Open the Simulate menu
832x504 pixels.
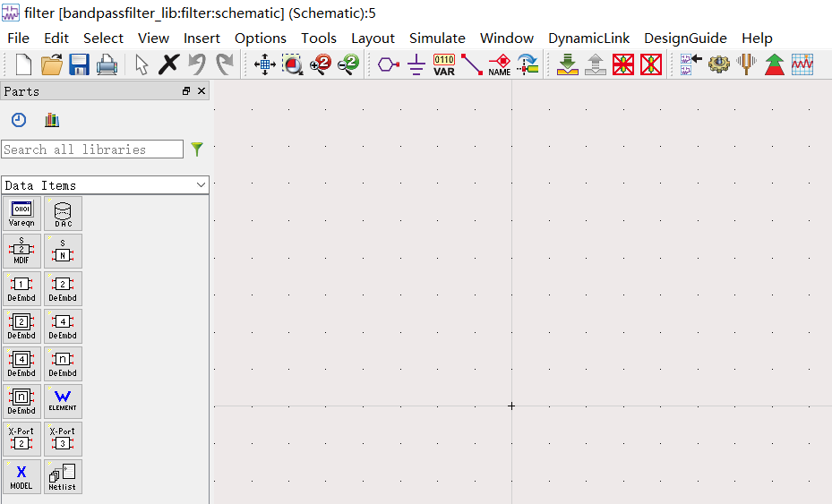click(x=437, y=38)
